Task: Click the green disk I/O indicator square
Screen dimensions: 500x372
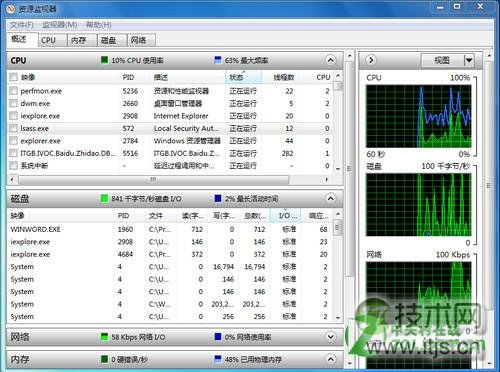Action: 104,199
